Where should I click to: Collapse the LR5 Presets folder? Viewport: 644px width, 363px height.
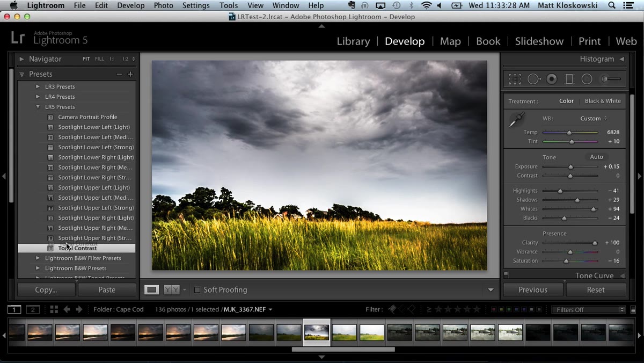click(38, 107)
